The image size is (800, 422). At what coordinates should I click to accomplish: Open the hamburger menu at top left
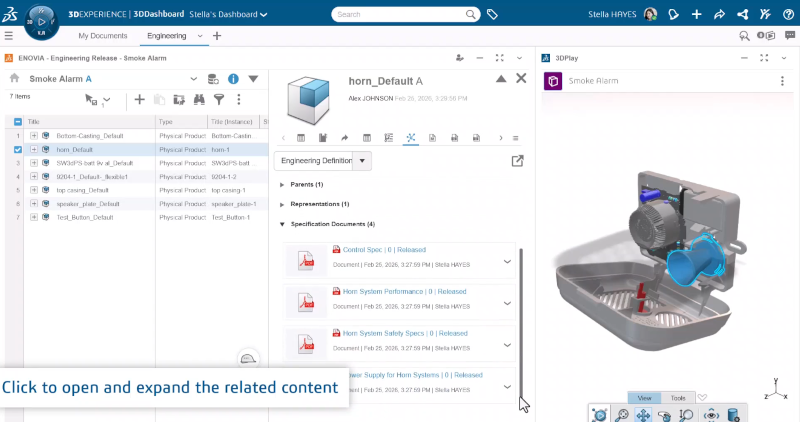tap(9, 36)
